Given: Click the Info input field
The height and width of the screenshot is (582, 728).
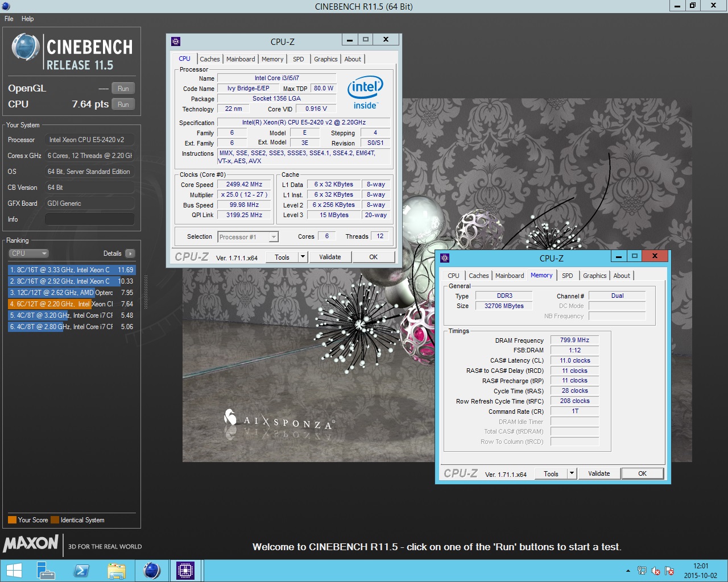Looking at the screenshot, I should (90, 219).
